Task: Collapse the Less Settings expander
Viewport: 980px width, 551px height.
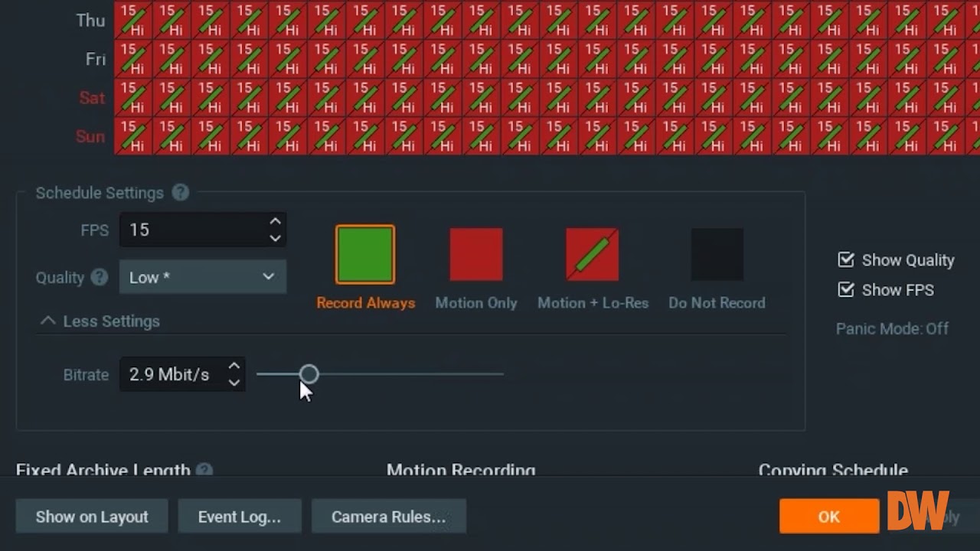Action: click(x=100, y=321)
